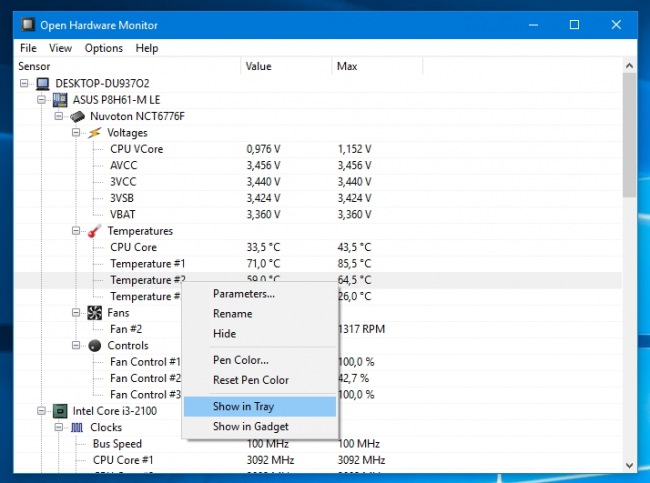Viewport: 650px width, 483px height.
Task: Select the VBAT sensor row
Action: pyautogui.click(x=318, y=215)
